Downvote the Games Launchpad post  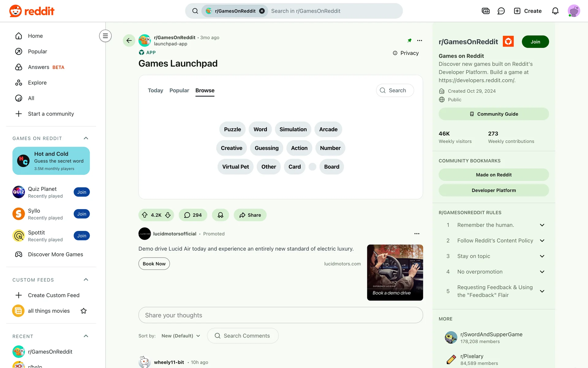point(168,215)
